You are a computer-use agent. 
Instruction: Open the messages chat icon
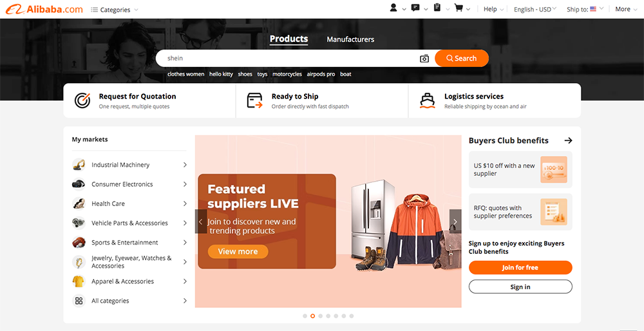click(415, 8)
